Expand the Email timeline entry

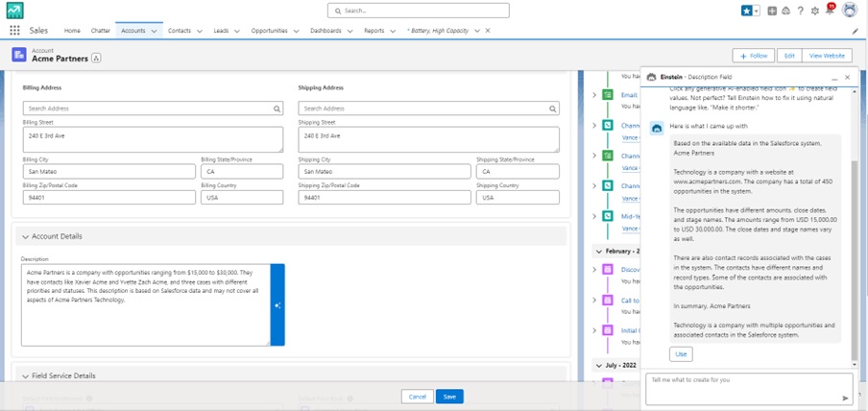click(594, 95)
